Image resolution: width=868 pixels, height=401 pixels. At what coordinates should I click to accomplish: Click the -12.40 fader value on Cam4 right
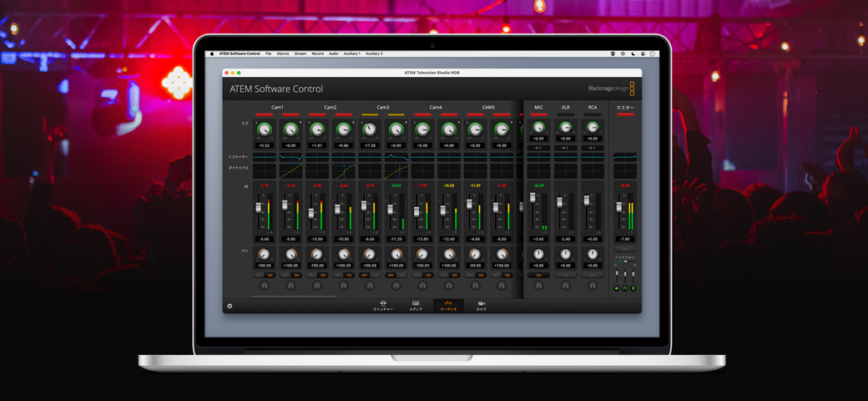tap(449, 239)
